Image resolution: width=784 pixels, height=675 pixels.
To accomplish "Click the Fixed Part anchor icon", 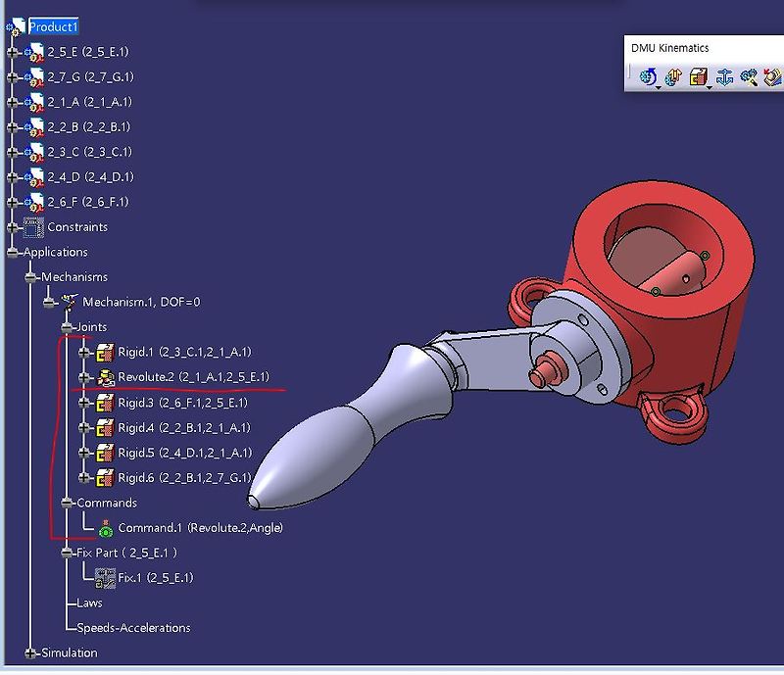I will pyautogui.click(x=725, y=77).
